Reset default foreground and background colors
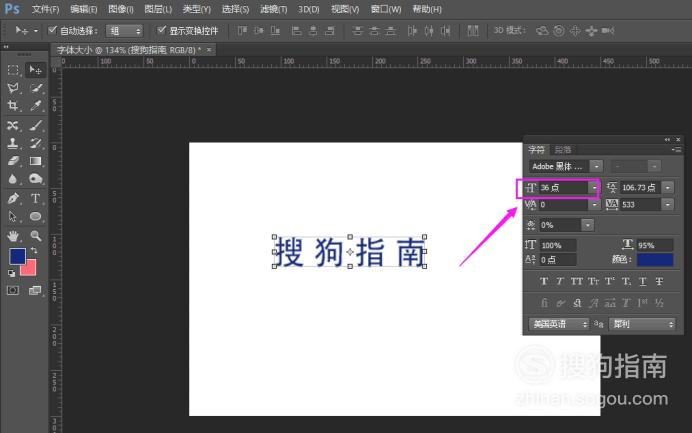The image size is (692, 433). [11, 274]
